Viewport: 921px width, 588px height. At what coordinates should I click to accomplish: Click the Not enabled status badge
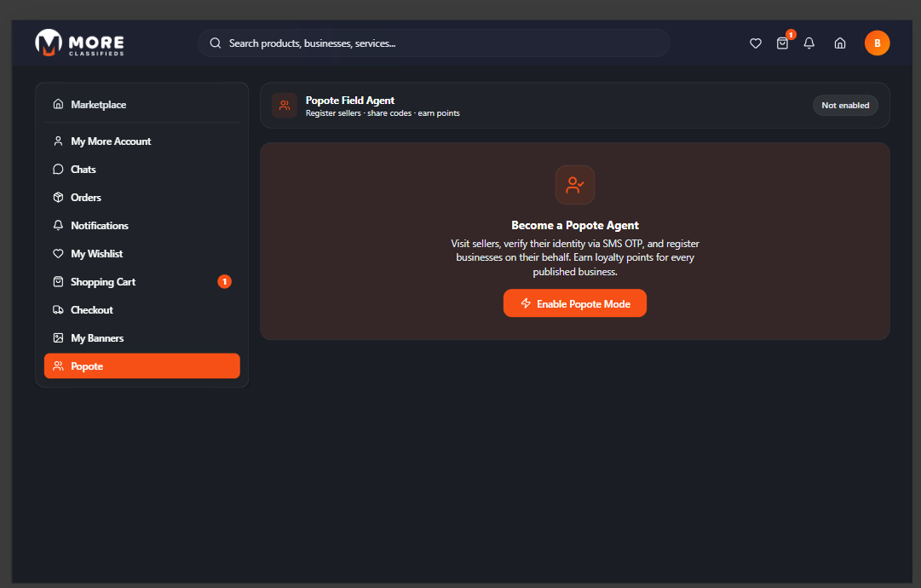coord(844,106)
